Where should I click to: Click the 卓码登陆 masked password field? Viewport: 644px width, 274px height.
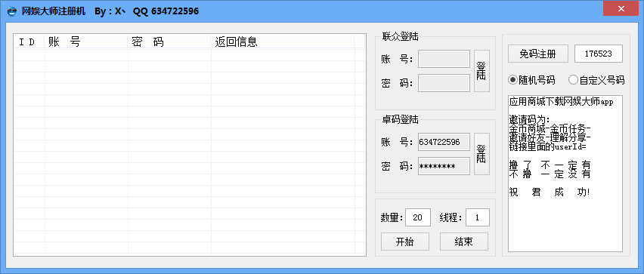[x=444, y=166]
